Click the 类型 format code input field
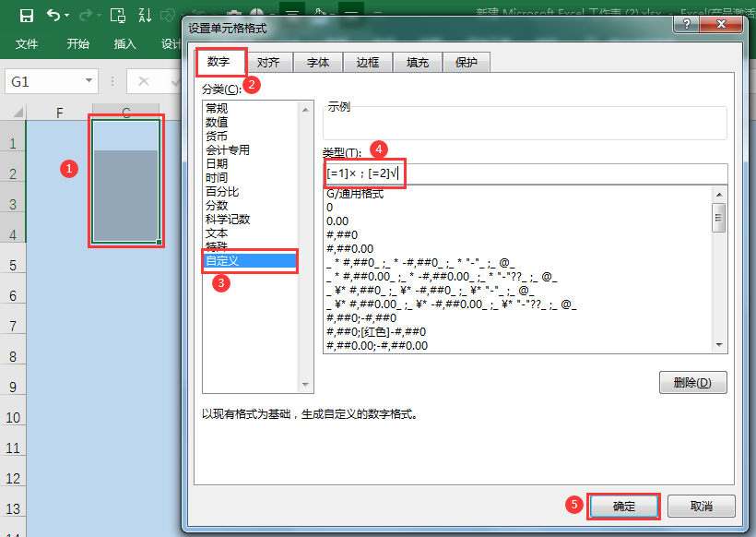The height and width of the screenshot is (537, 756). (526, 173)
